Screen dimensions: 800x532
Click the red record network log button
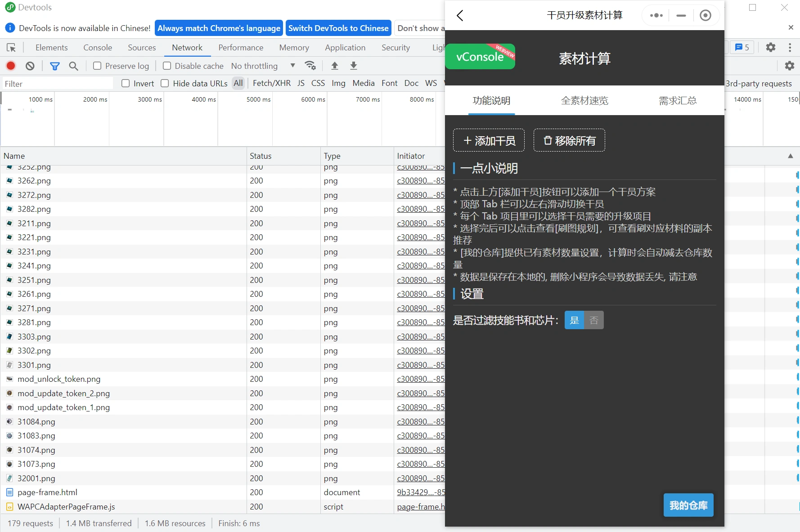click(x=11, y=66)
